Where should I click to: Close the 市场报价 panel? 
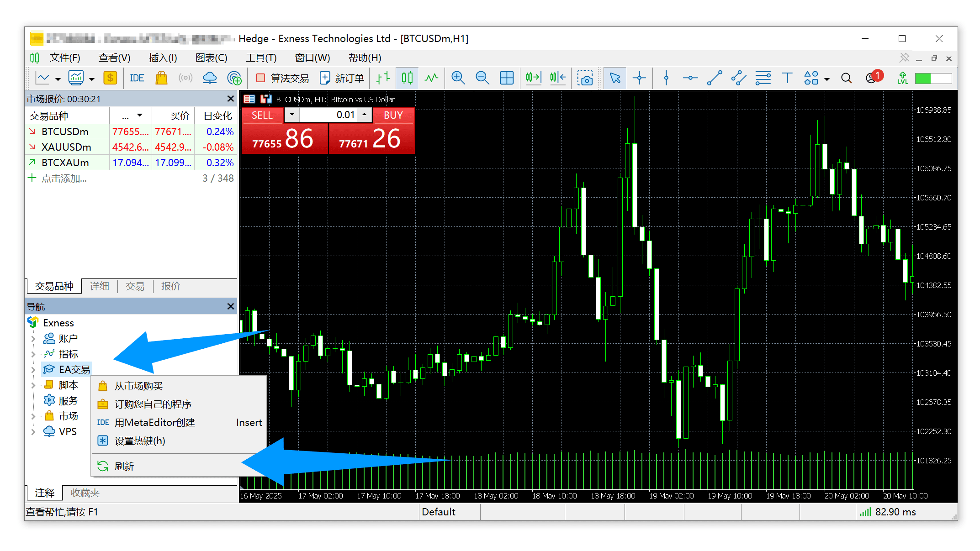click(231, 99)
